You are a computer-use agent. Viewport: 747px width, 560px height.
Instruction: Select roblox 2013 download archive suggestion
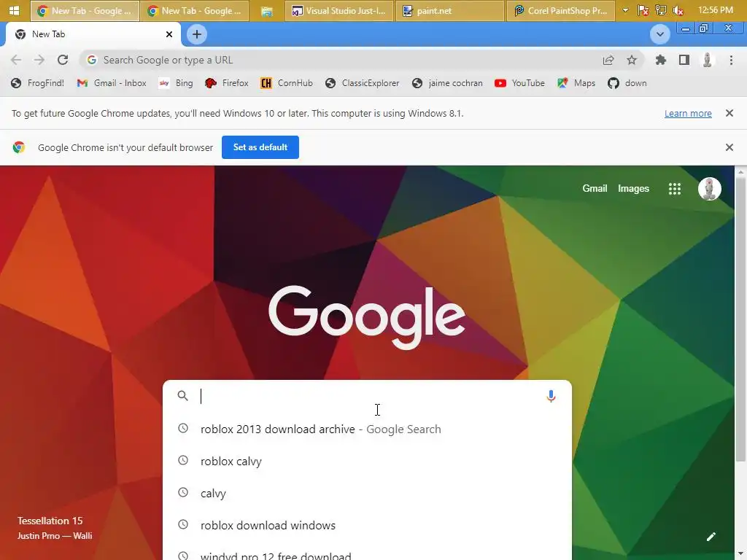[x=367, y=429]
